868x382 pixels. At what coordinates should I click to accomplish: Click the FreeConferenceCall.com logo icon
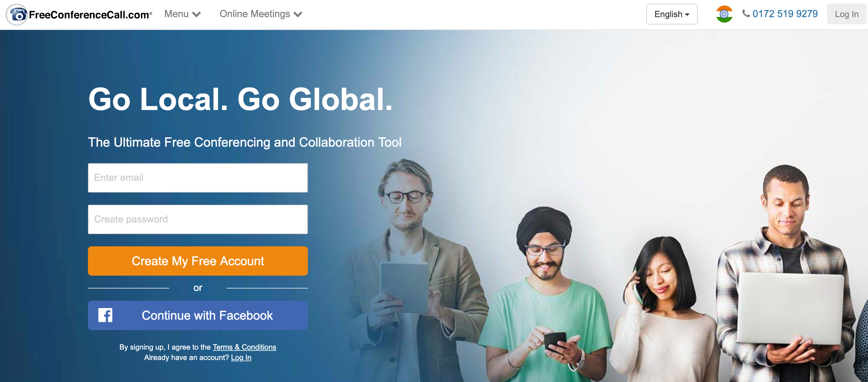(17, 14)
